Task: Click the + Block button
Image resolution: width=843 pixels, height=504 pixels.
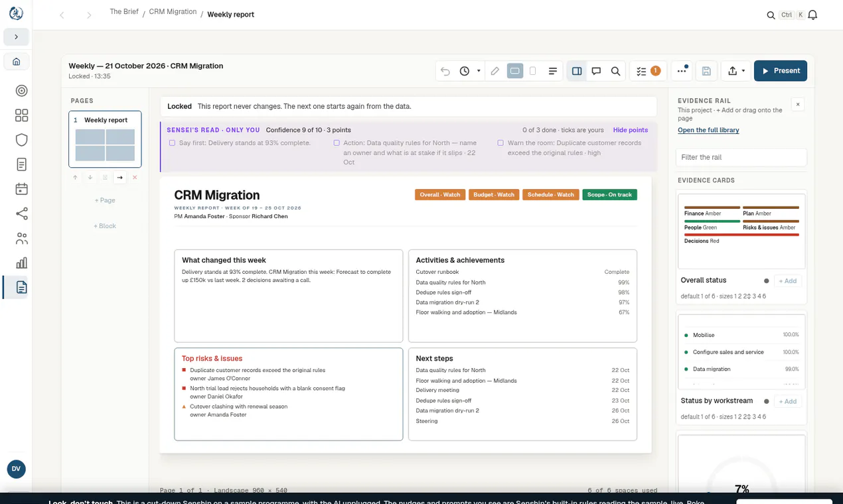Action: pos(105,226)
